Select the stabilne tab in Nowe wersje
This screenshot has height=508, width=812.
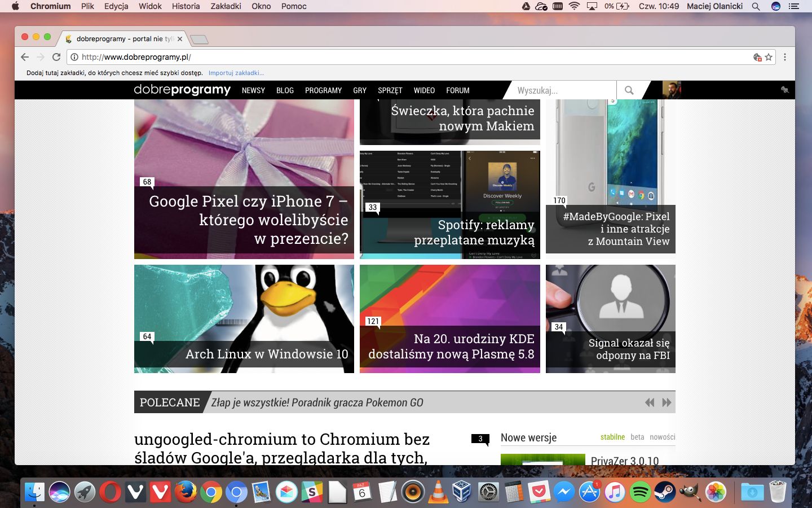point(612,437)
